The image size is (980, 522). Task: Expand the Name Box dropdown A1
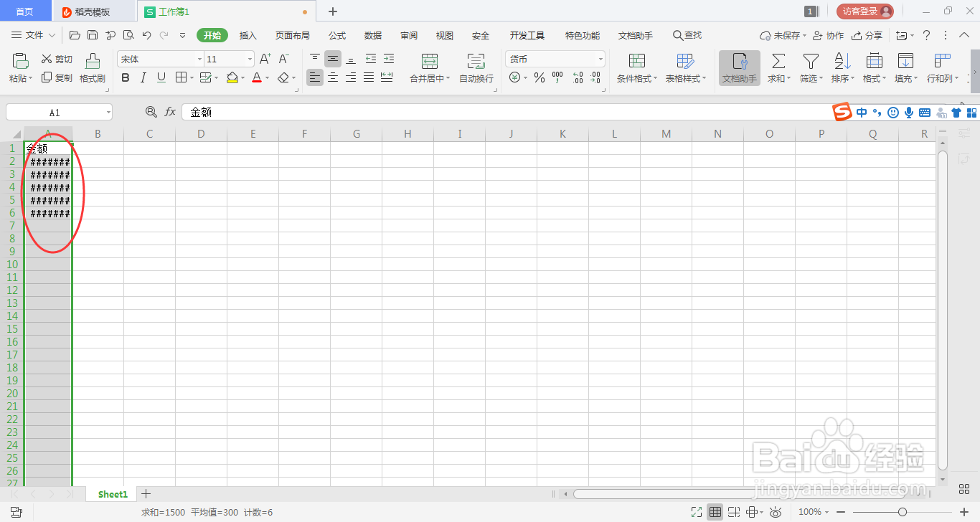108,113
